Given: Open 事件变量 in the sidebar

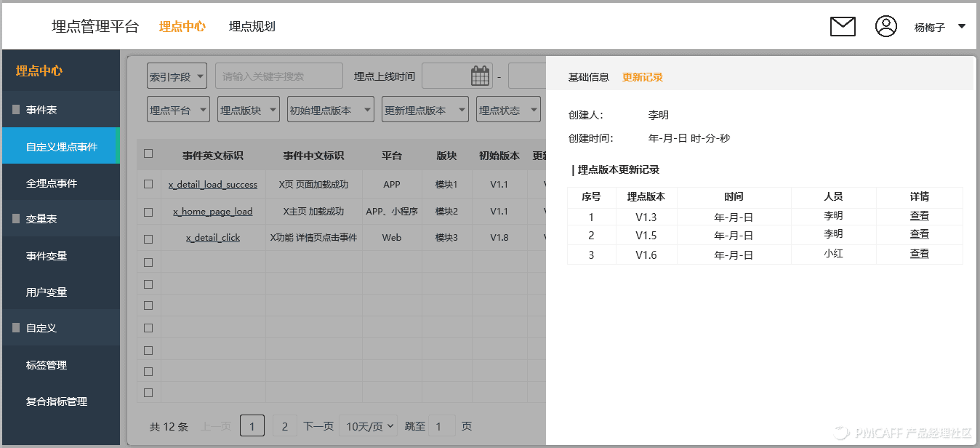Looking at the screenshot, I should (x=61, y=255).
